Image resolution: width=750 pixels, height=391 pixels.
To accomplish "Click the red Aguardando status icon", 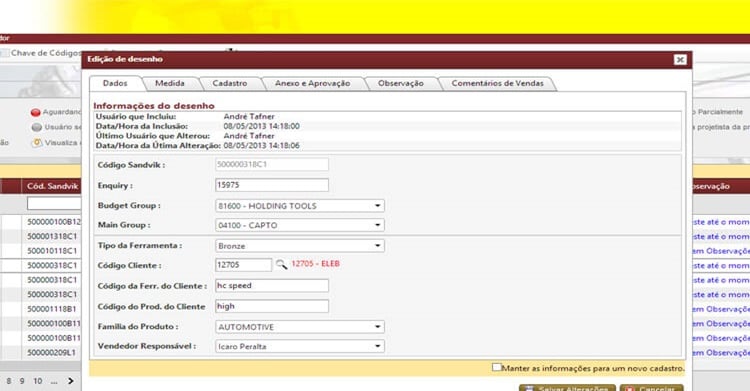I will [35, 112].
